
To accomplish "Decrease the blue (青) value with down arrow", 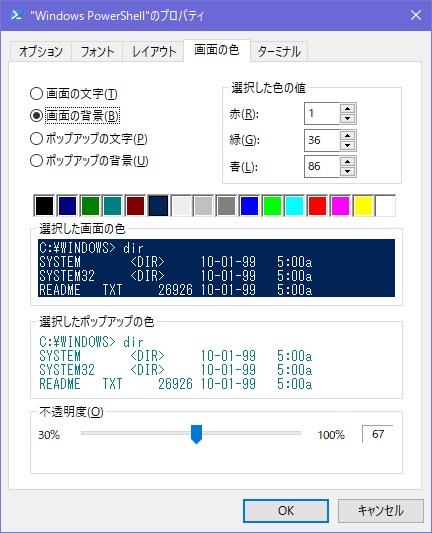I will click(x=347, y=171).
